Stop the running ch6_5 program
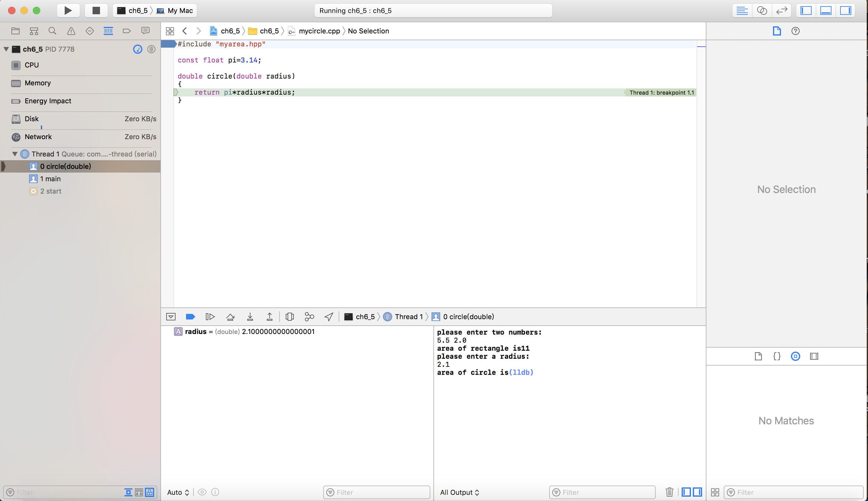 [96, 10]
